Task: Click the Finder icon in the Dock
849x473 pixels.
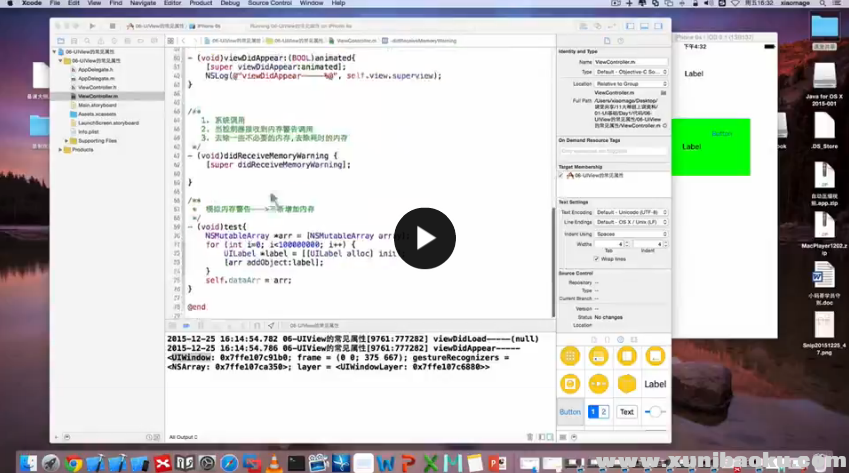Action: (x=29, y=463)
